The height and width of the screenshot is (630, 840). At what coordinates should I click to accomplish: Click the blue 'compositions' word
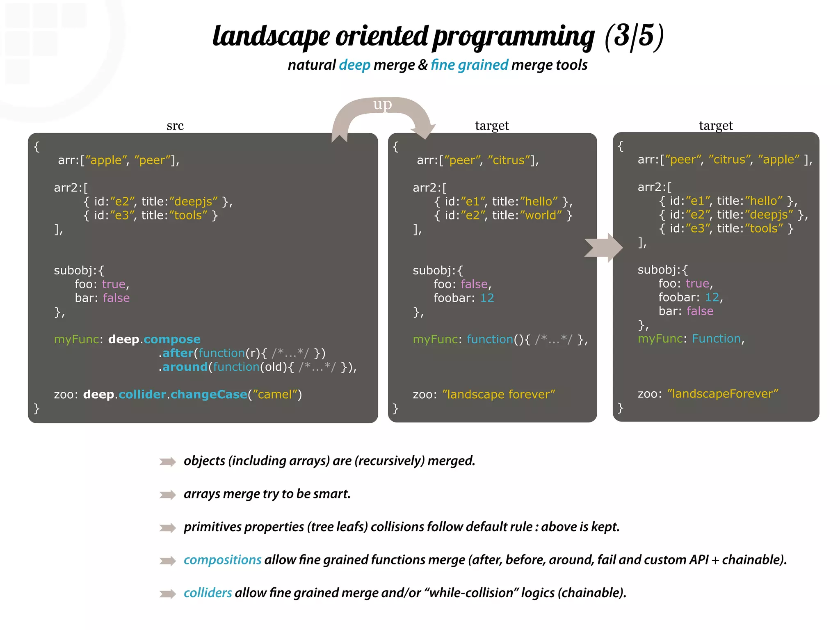pos(222,560)
